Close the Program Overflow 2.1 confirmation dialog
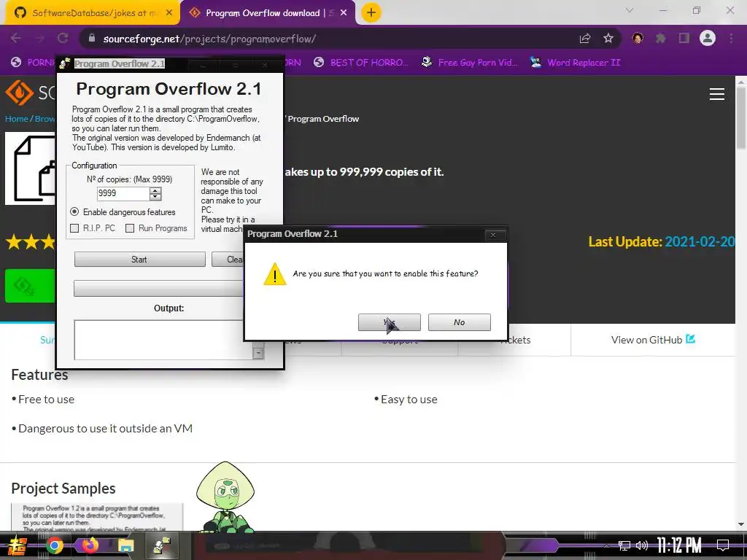 tap(493, 235)
